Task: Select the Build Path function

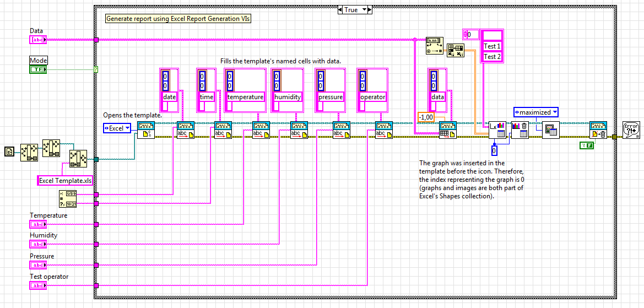Action: coord(78,159)
